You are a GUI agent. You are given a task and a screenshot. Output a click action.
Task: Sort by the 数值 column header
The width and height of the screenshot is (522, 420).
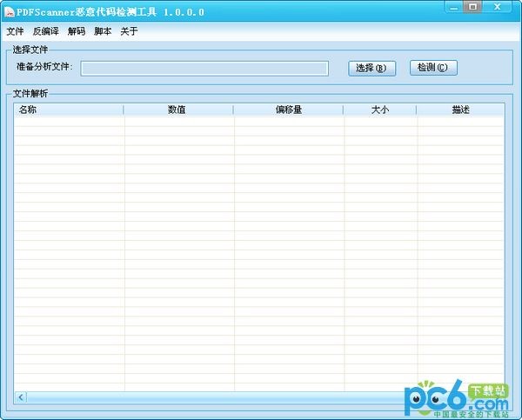[178, 110]
